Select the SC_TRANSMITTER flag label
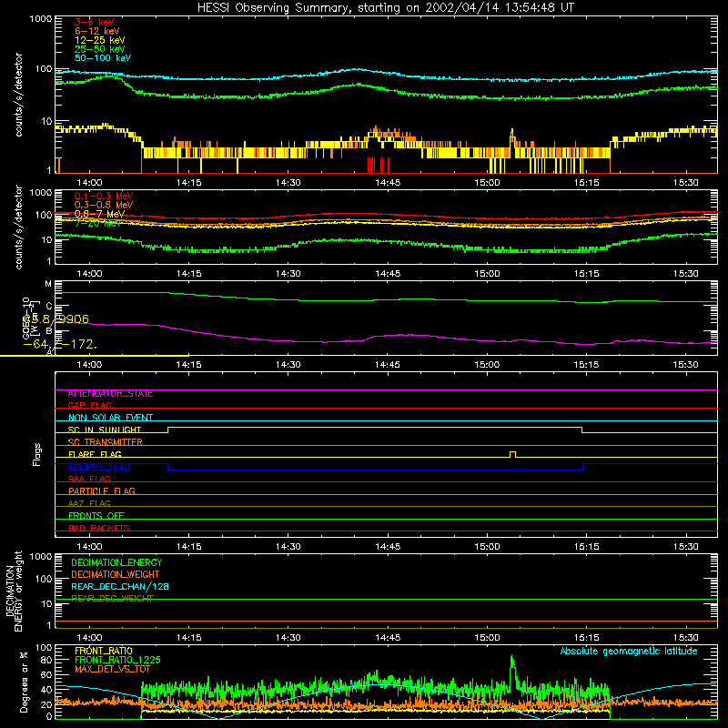 coord(105,442)
